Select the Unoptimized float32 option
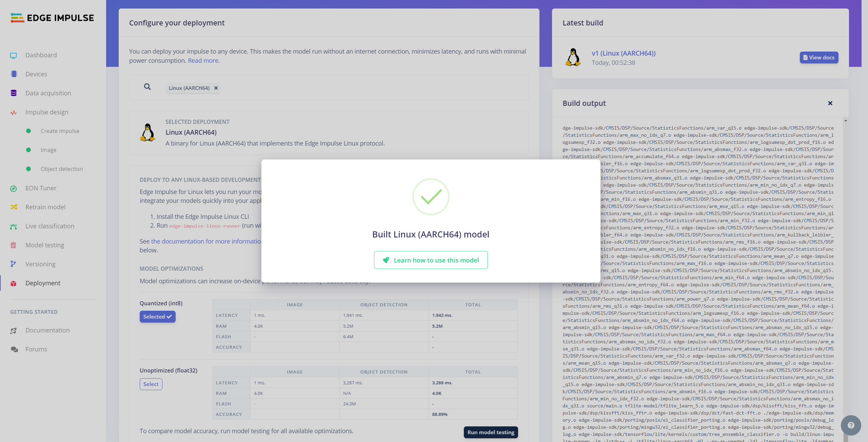The height and width of the screenshot is (442, 868). point(151,384)
